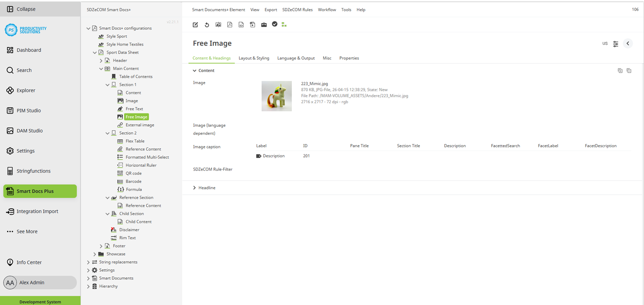Expand the Showcase folder node

(x=95, y=254)
